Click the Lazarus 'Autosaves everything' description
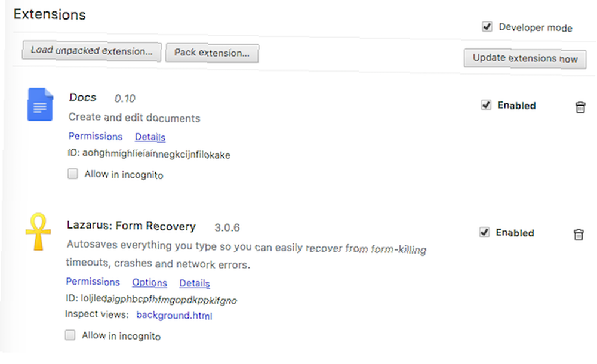 pos(246,254)
